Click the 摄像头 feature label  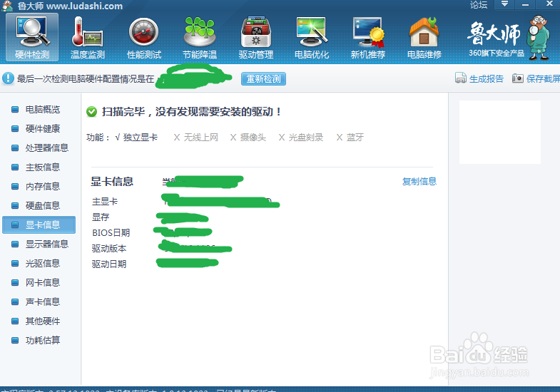click(x=253, y=138)
